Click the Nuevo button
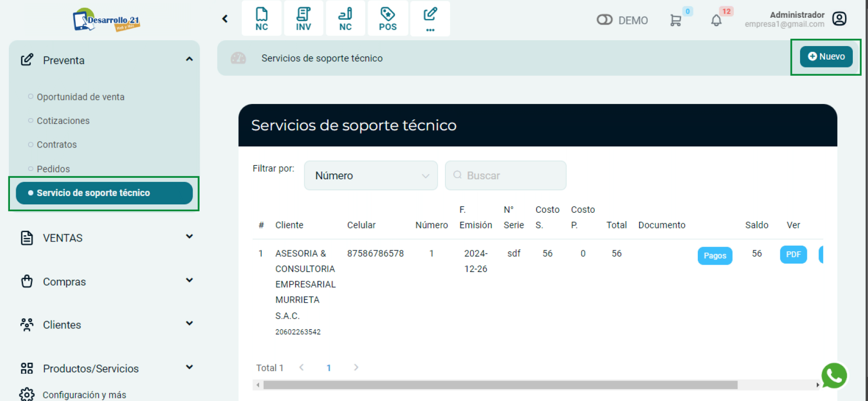This screenshot has height=401, width=868. pos(826,56)
